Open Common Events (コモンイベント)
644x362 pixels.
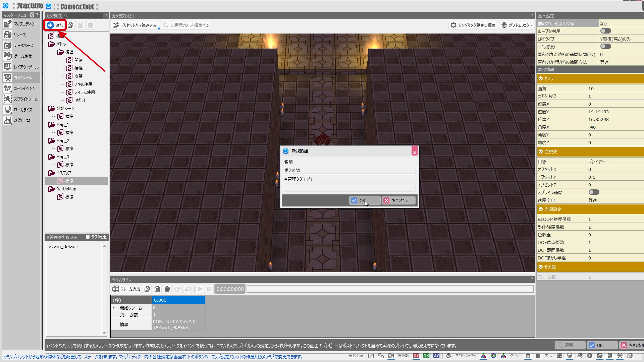point(21,88)
